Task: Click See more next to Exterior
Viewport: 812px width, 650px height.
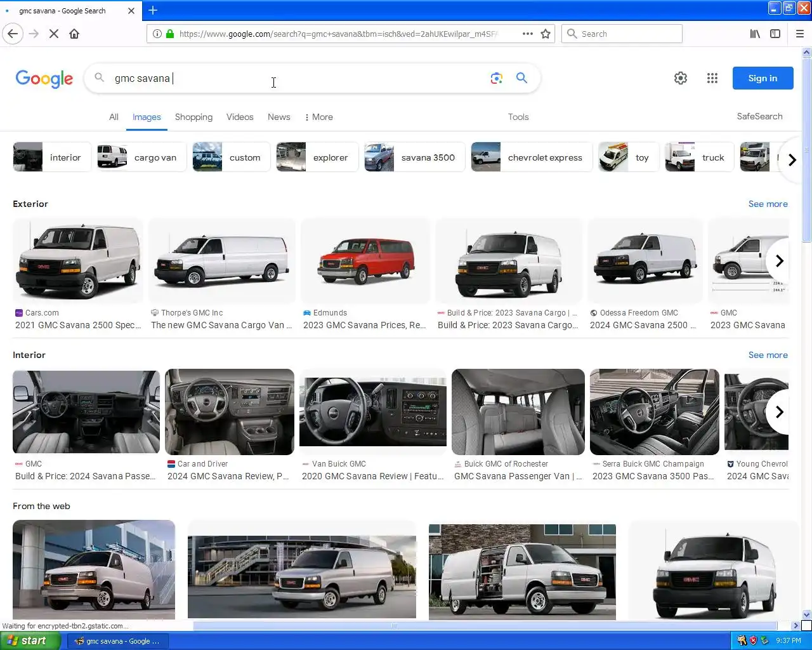Action: point(768,204)
